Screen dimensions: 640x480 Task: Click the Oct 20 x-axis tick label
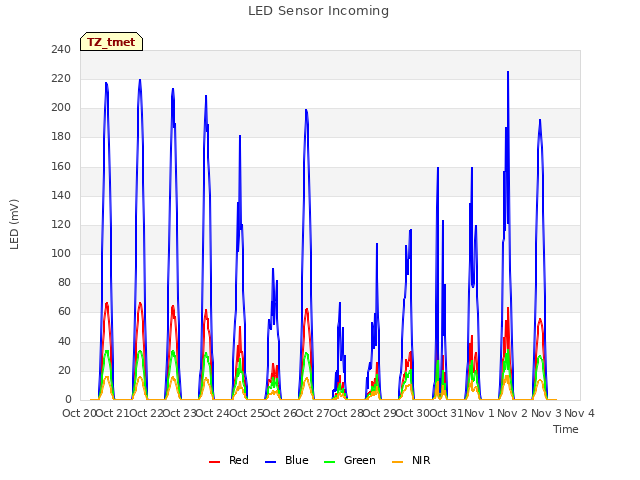[x=79, y=413]
